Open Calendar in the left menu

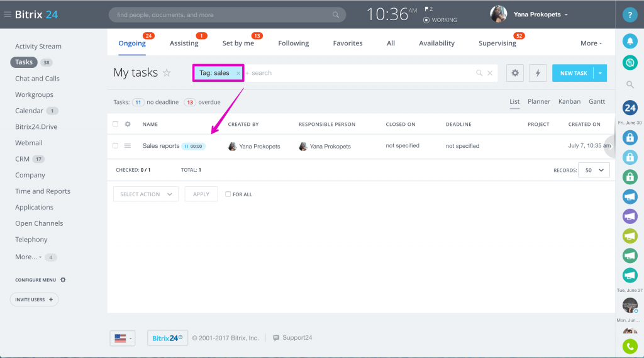click(x=29, y=111)
